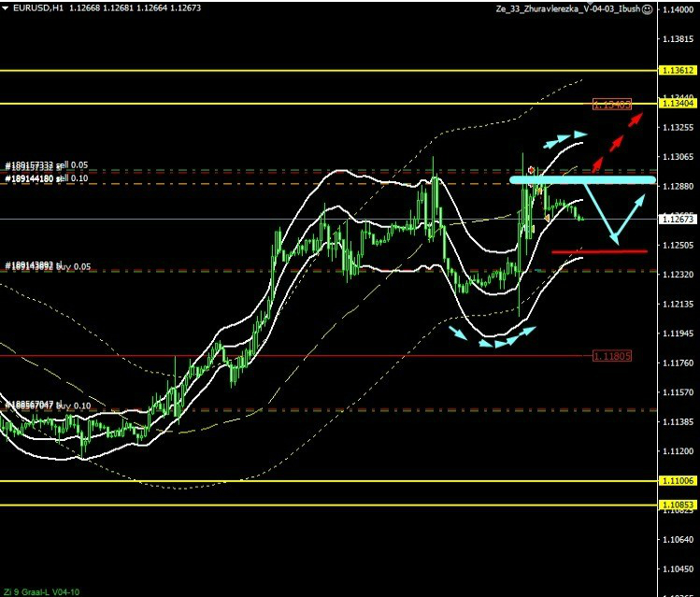Click the leftmost cyan arrow below the bands
Screen dimensions: 700x597
point(457,332)
